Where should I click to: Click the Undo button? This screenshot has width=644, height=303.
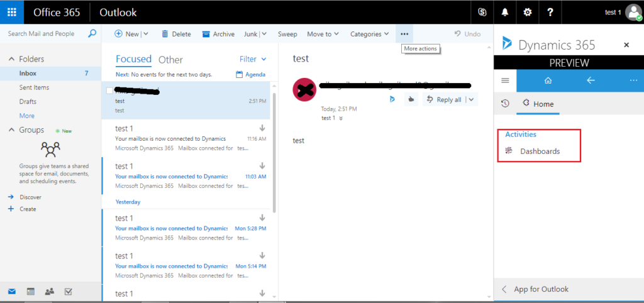point(467,34)
